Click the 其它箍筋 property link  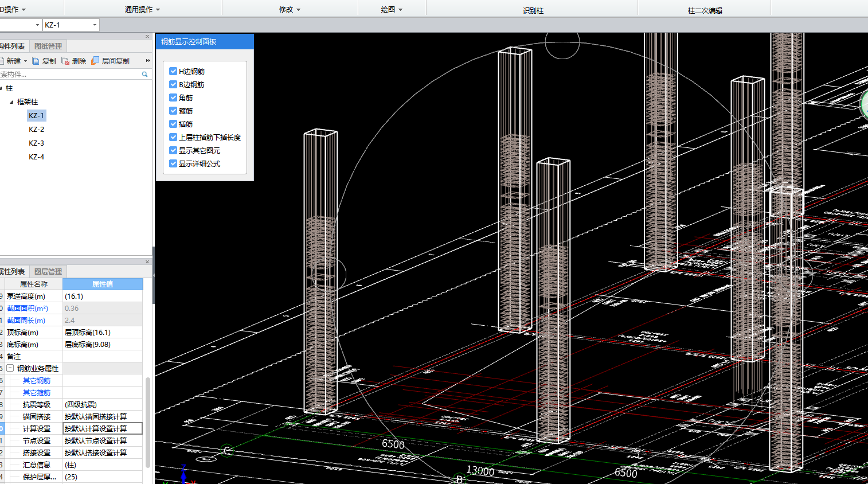point(37,393)
